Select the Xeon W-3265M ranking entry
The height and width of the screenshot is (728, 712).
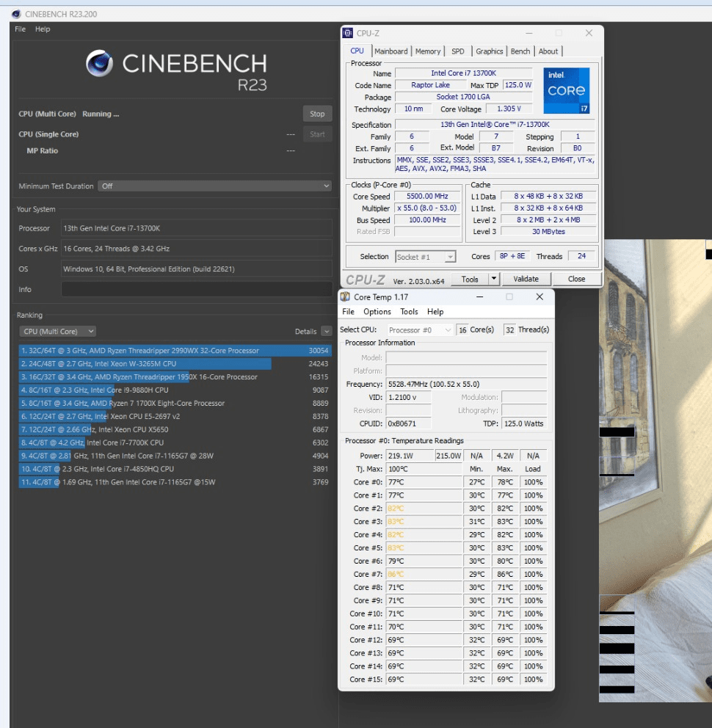(175, 363)
